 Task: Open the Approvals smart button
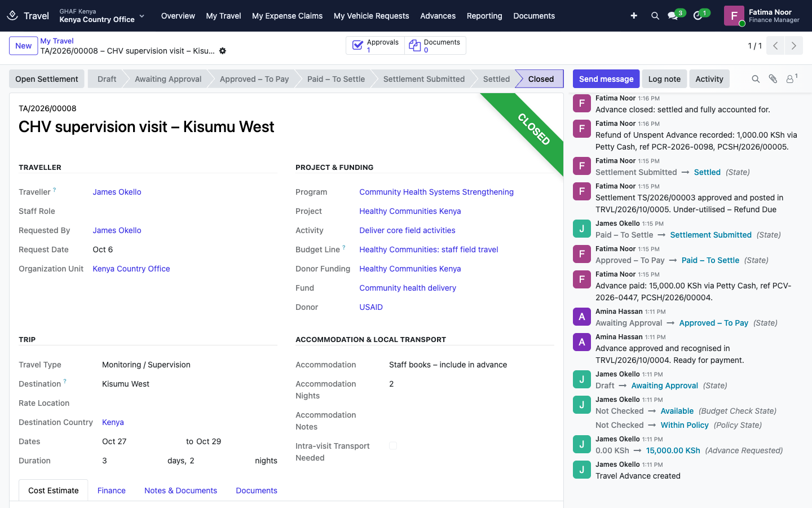376,46
